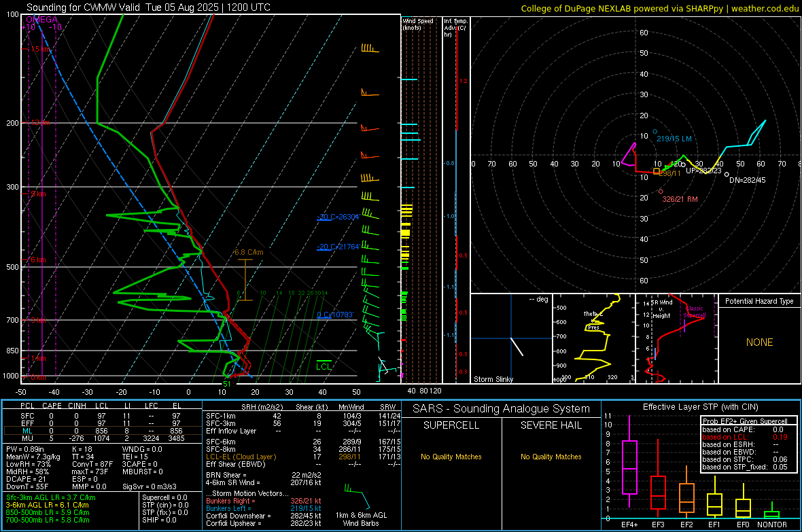Viewport: 802px width, 532px height.
Task: Click Sfc-3km AGL LR = 3.7 C/km
Action: 51,497
